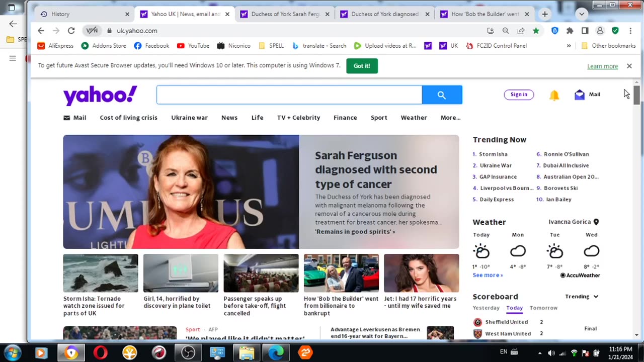Screen dimensions: 644x362
Task: Click the green Avast shield icon
Action: pos(615,31)
